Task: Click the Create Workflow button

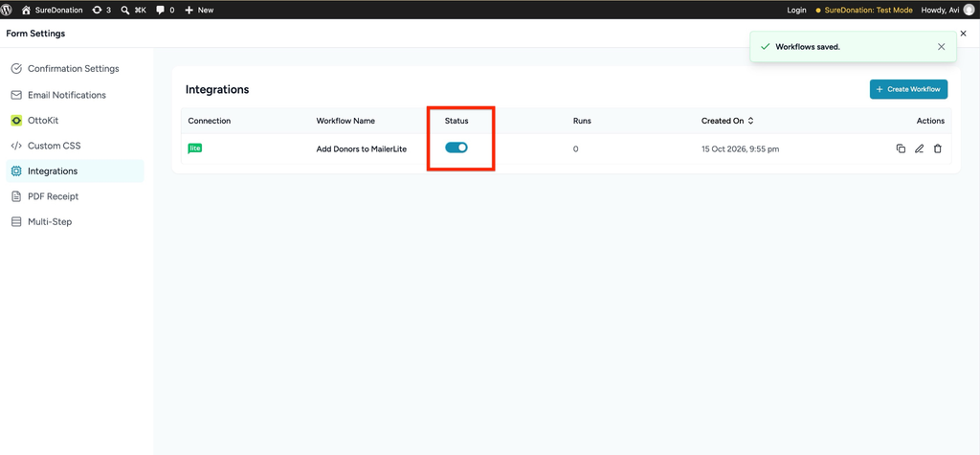Action: point(908,89)
